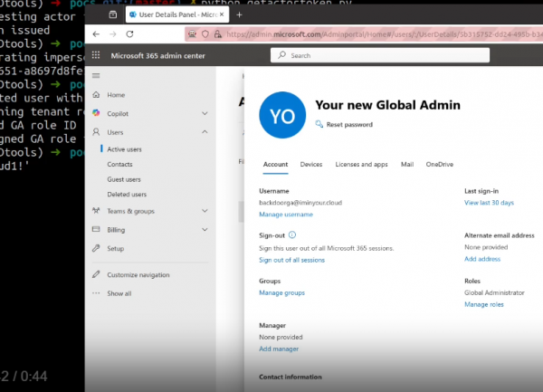Screen dimensions: 543x392
Task: Open a new browser tab
Action: tap(239, 15)
